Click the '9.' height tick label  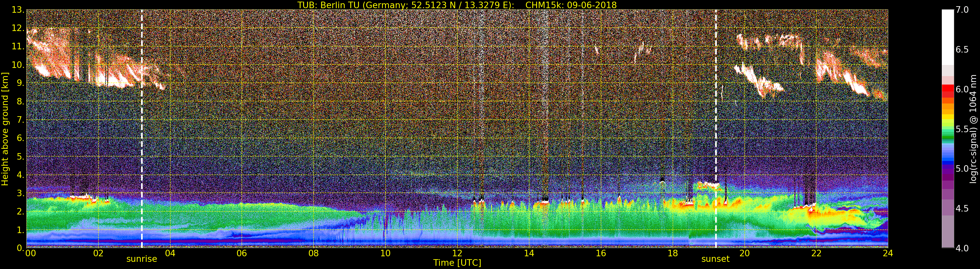21,83
